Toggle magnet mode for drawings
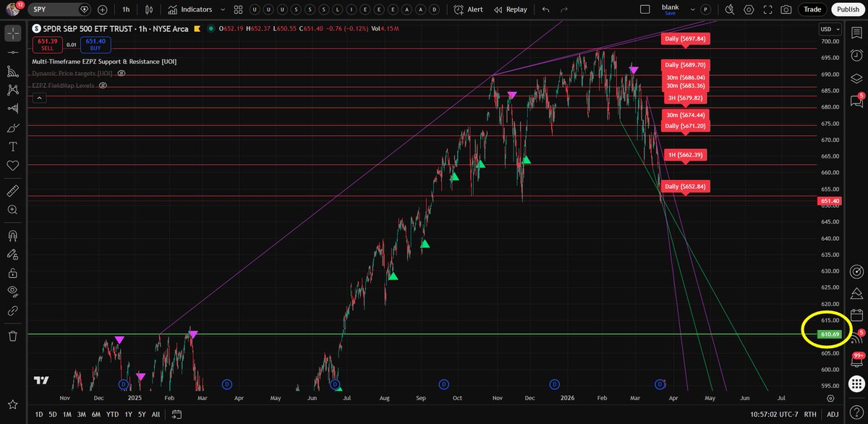The width and height of the screenshot is (868, 424). tap(12, 236)
